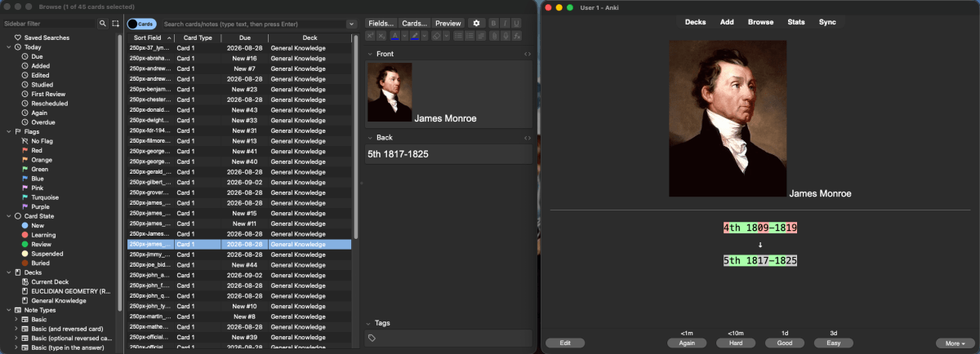Open the More dropdown in reviewer
Image resolution: width=980 pixels, height=354 pixels.
click(x=955, y=343)
